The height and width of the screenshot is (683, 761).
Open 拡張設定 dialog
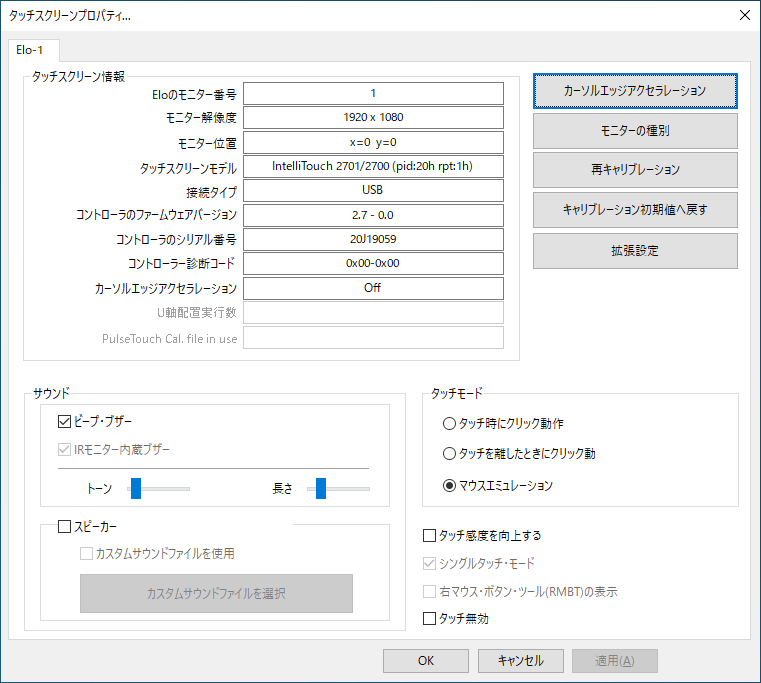pyautogui.click(x=635, y=250)
